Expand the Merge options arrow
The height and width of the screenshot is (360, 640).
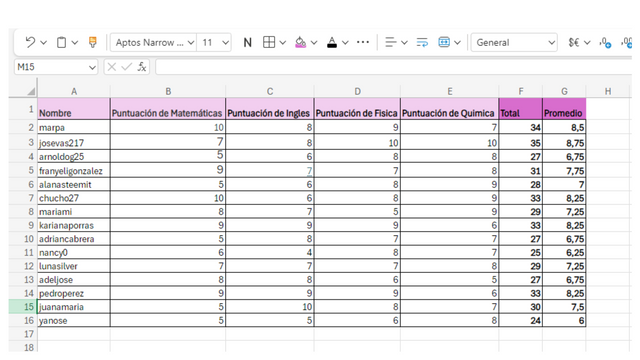[458, 42]
